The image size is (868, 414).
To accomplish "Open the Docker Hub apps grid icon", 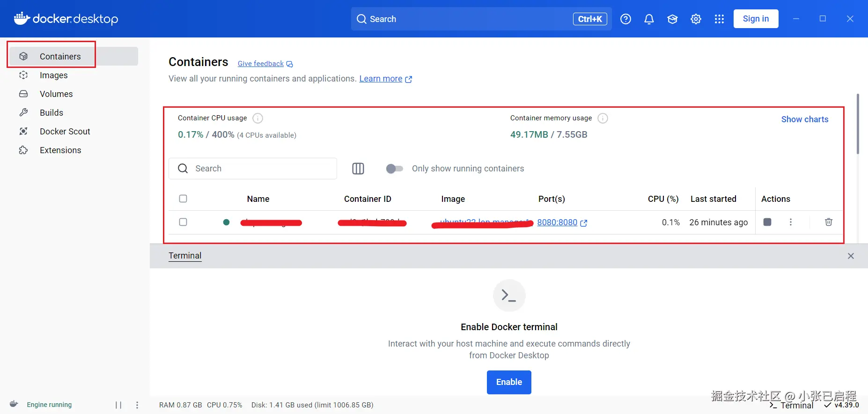I will [719, 19].
